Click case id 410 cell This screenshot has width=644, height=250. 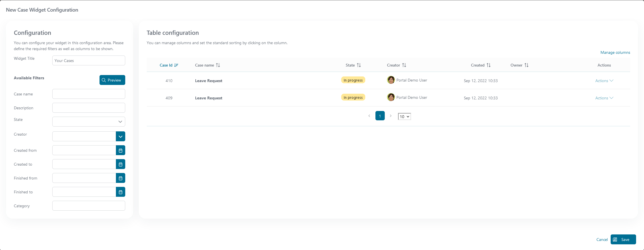pos(169,81)
